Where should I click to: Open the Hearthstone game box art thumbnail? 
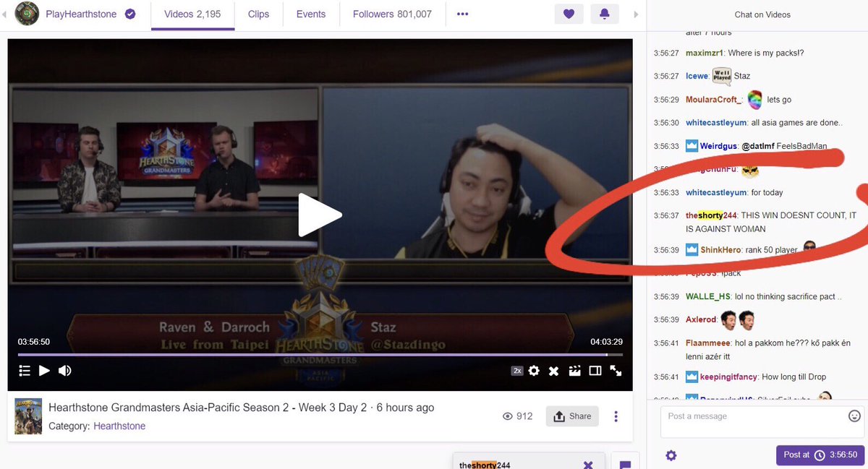27,416
